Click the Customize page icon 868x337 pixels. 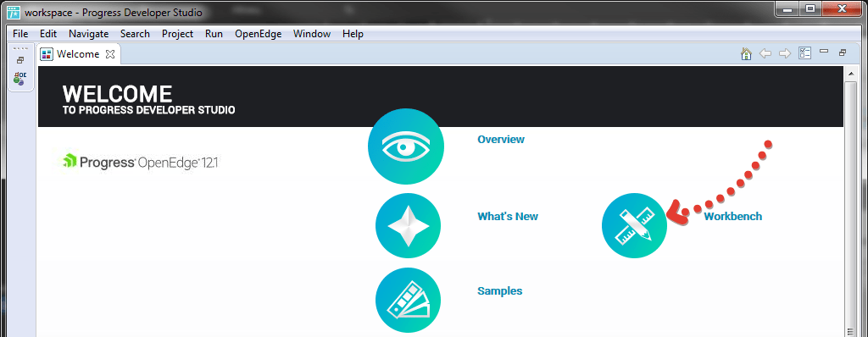804,53
